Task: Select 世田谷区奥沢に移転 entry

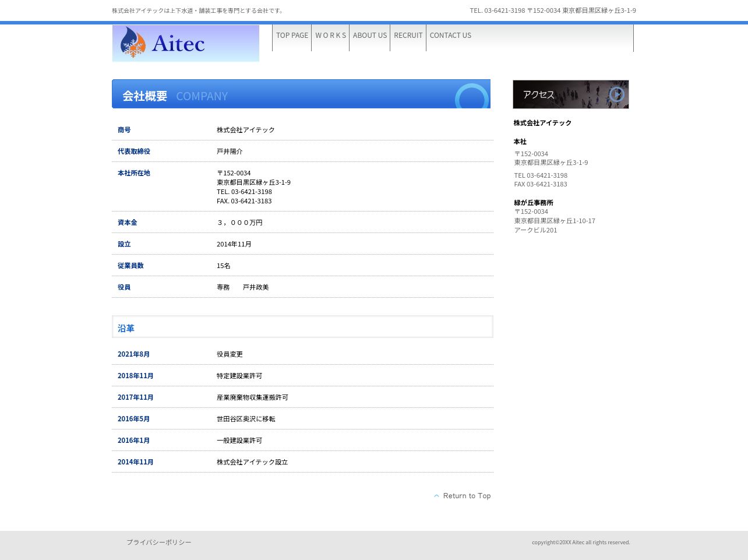Action: point(246,419)
